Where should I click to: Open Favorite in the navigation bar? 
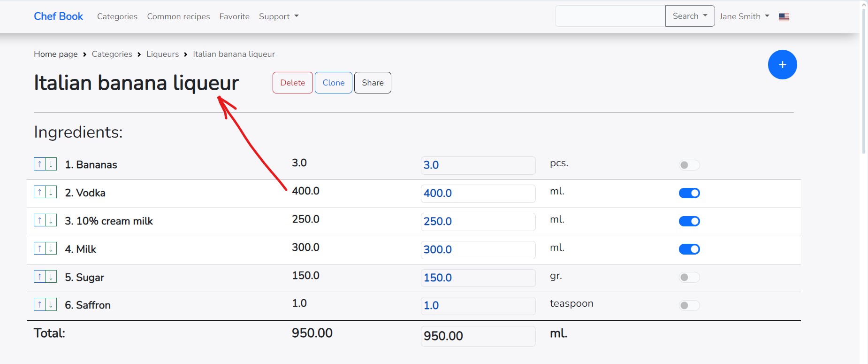(234, 16)
